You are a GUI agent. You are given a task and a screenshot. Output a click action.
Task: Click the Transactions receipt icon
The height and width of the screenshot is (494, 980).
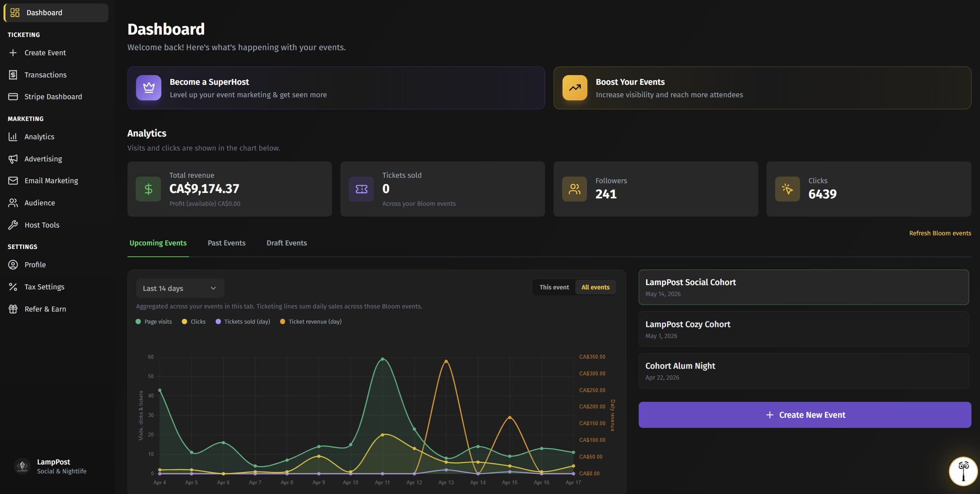13,75
